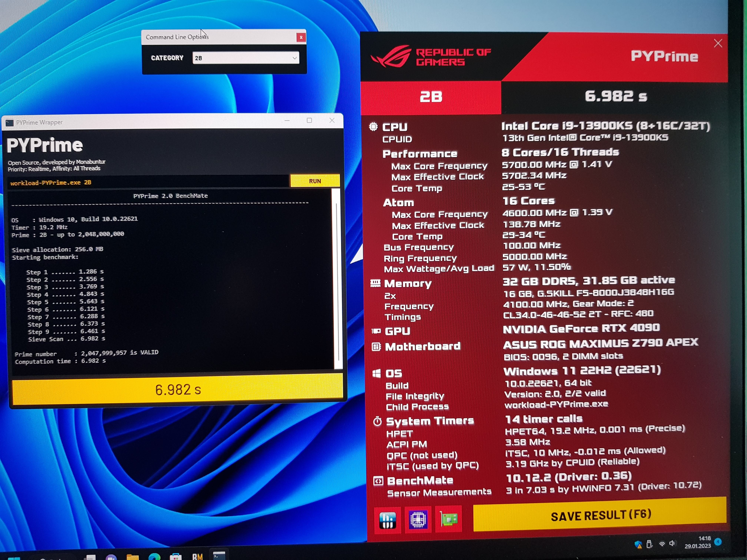This screenshot has height=560, width=747.
Task: Click the terminal window icon in taskbar
Action: click(219, 556)
